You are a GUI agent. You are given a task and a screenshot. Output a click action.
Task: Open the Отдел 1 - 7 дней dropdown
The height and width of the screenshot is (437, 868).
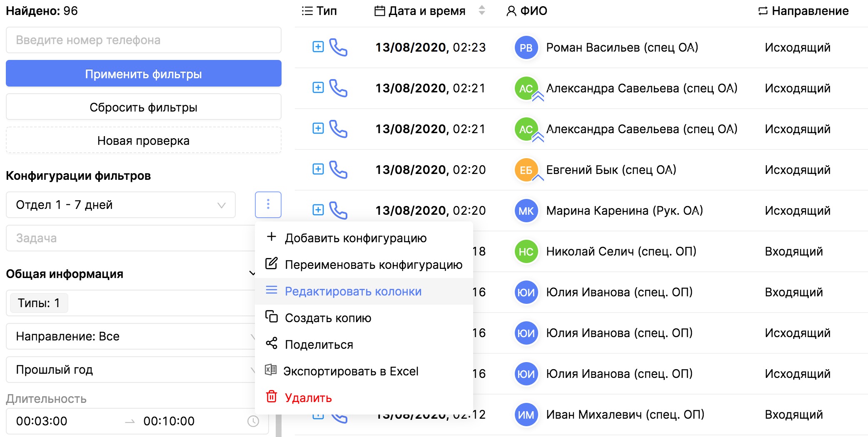120,205
